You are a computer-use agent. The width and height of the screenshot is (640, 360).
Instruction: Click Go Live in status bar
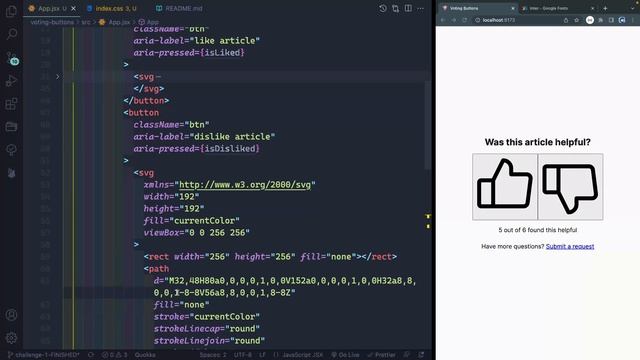345,355
